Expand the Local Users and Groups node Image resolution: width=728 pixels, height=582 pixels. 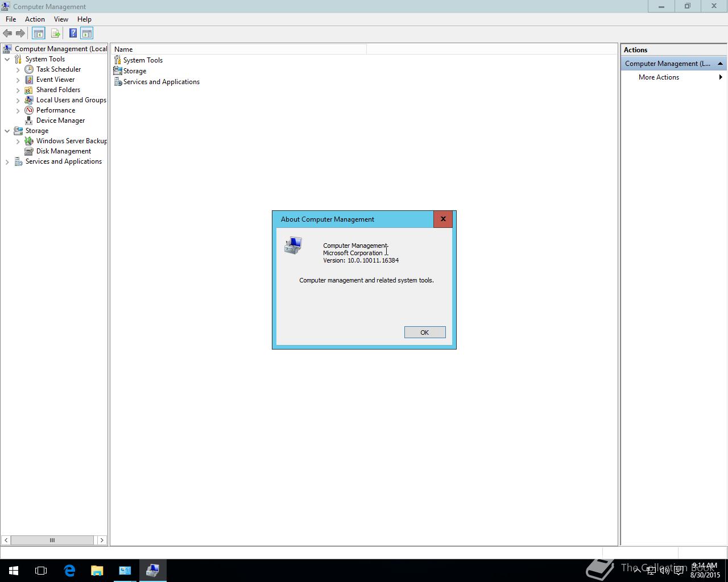[x=18, y=100]
